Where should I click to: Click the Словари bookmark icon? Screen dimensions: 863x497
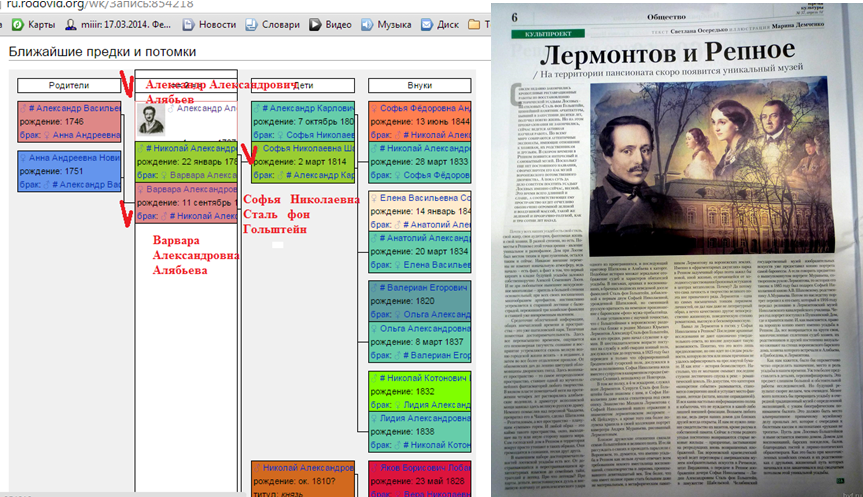(251, 25)
